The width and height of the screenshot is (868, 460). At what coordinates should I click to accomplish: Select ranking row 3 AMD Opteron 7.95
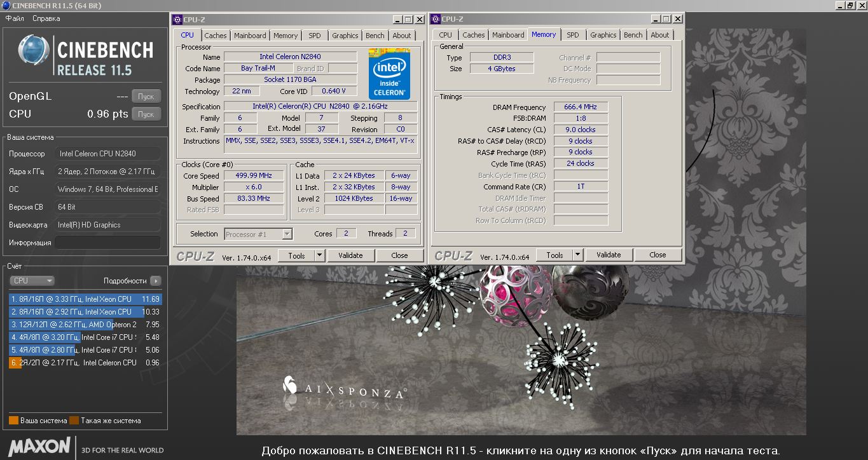click(85, 325)
